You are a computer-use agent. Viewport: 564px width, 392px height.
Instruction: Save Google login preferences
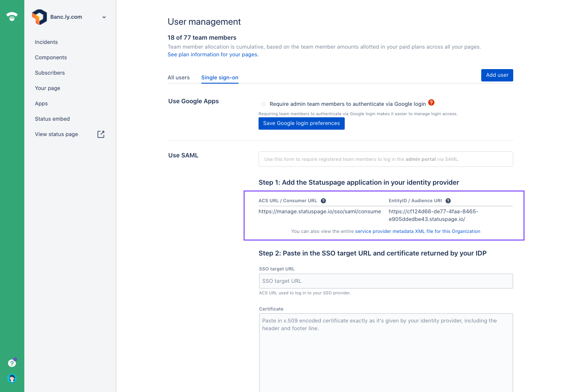pos(301,123)
